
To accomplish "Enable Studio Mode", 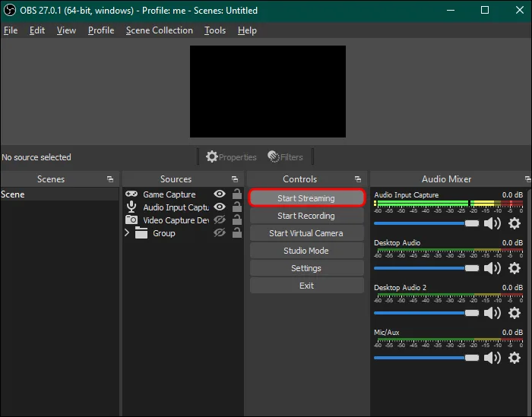I will coord(306,251).
